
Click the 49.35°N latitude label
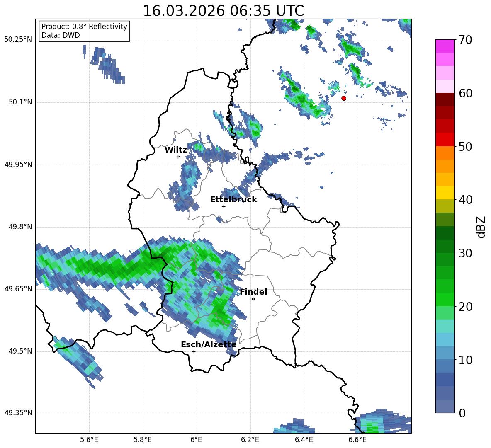(x=18, y=413)
